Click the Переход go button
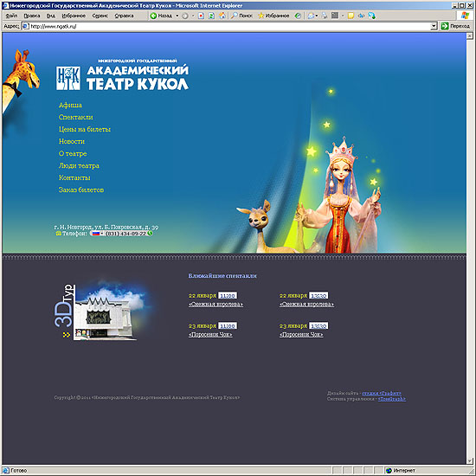 tap(455, 27)
